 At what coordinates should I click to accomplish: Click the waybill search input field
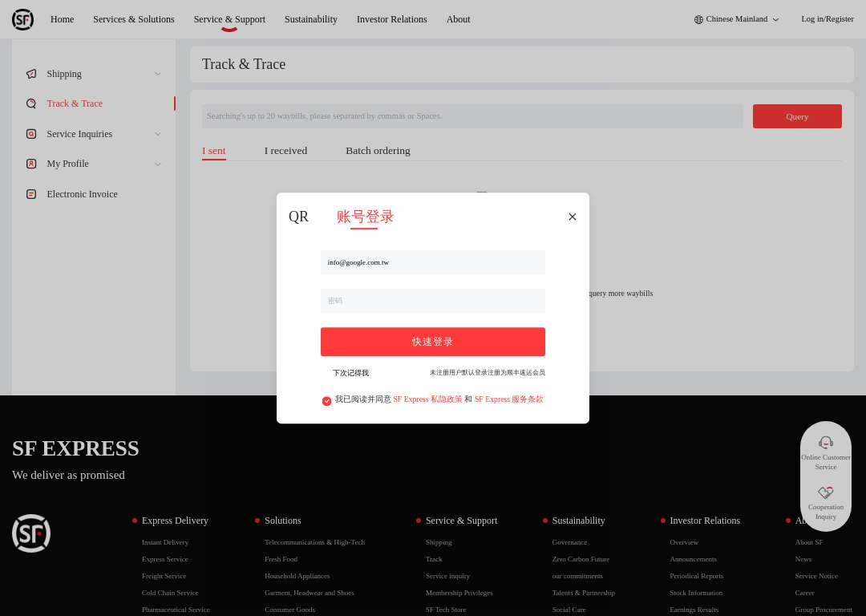pos(471,116)
